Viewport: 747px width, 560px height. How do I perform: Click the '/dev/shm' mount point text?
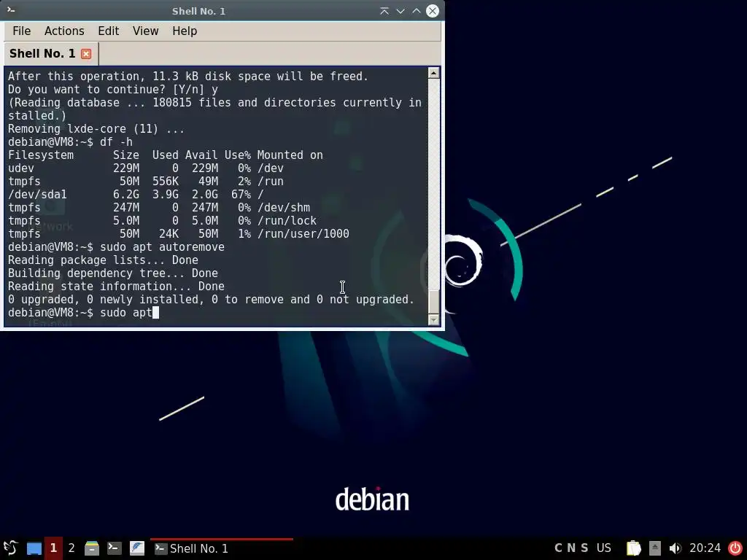coord(284,208)
